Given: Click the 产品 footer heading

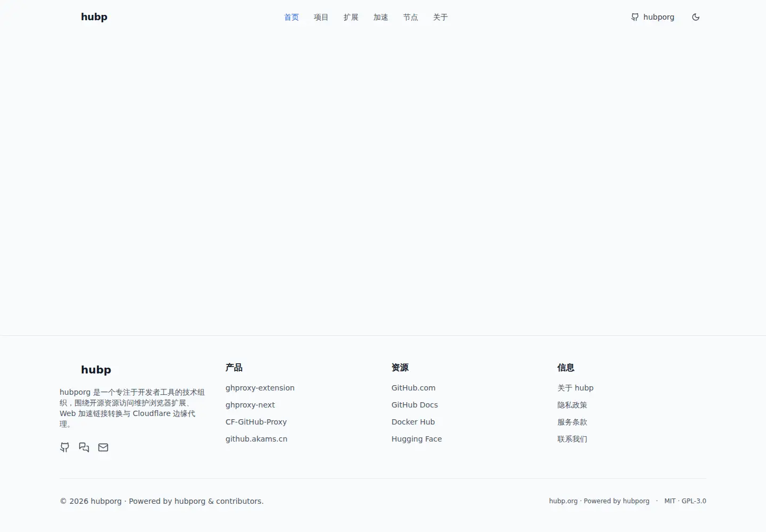Looking at the screenshot, I should coord(234,368).
